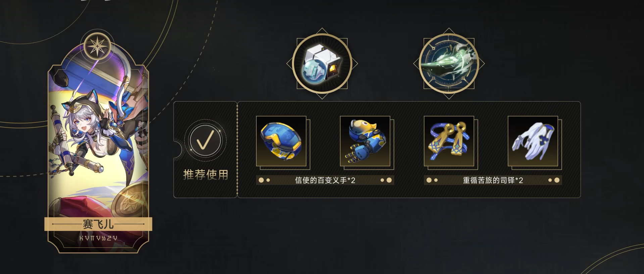Click the 推荐使用 recommended label
644x274 pixels.
coord(206,174)
